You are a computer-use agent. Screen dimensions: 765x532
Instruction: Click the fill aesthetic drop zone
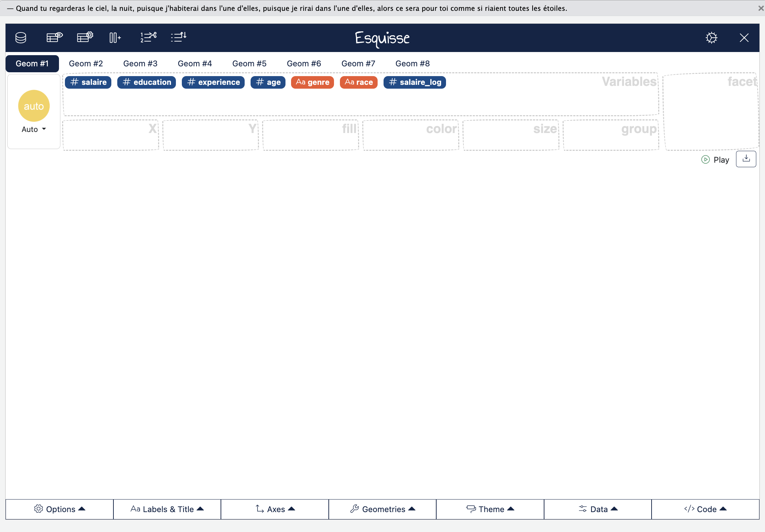311,135
